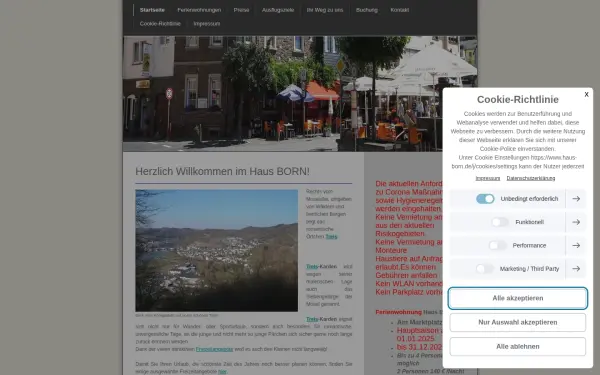Expand details arrow for Marketing / Third Party
The width and height of the screenshot is (600, 375).
click(x=576, y=269)
